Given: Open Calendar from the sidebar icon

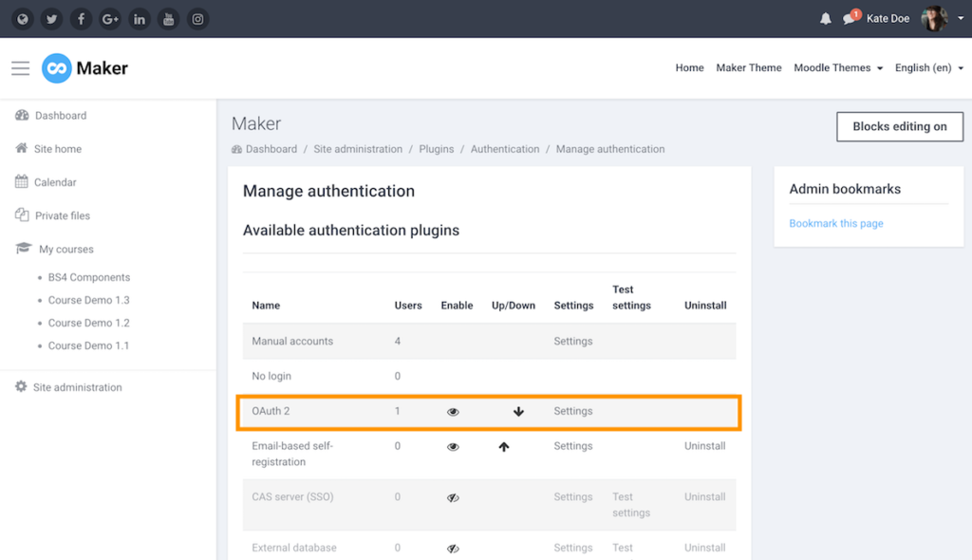Looking at the screenshot, I should [x=21, y=181].
